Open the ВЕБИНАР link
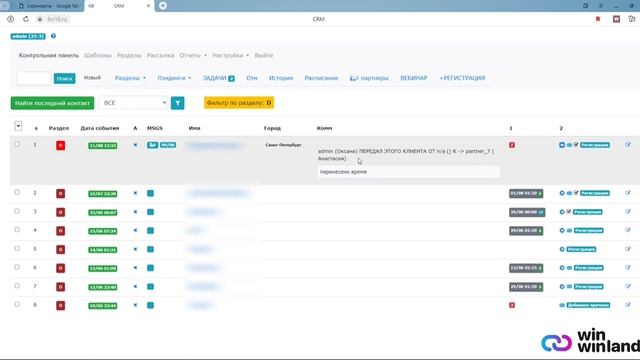 coord(413,78)
